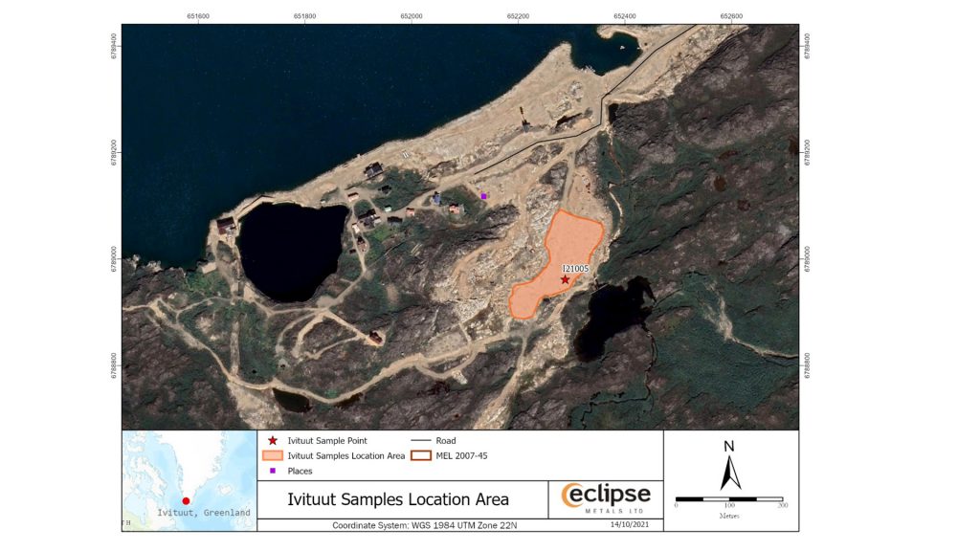Click the 'MEL 2007-45' legend label
The image size is (980, 551).
pos(461,455)
